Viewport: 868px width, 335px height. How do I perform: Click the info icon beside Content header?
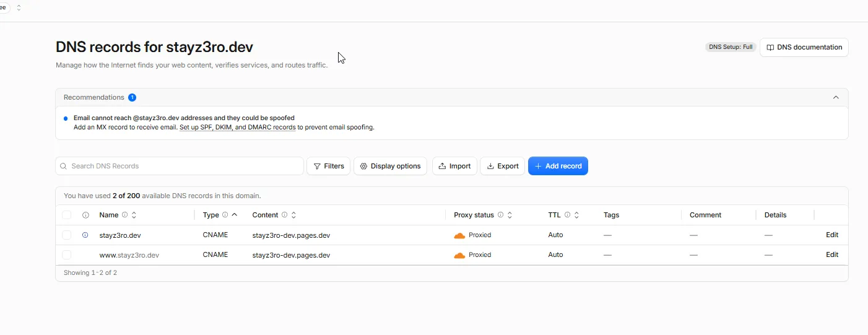click(285, 215)
